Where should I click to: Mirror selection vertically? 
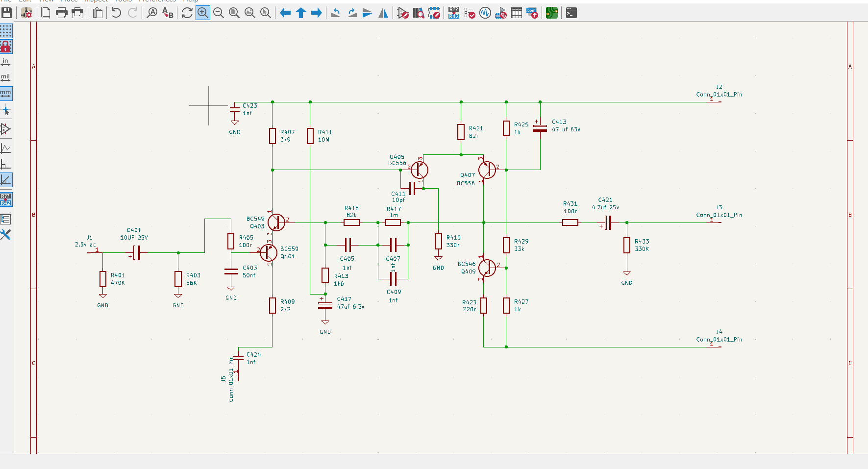368,13
